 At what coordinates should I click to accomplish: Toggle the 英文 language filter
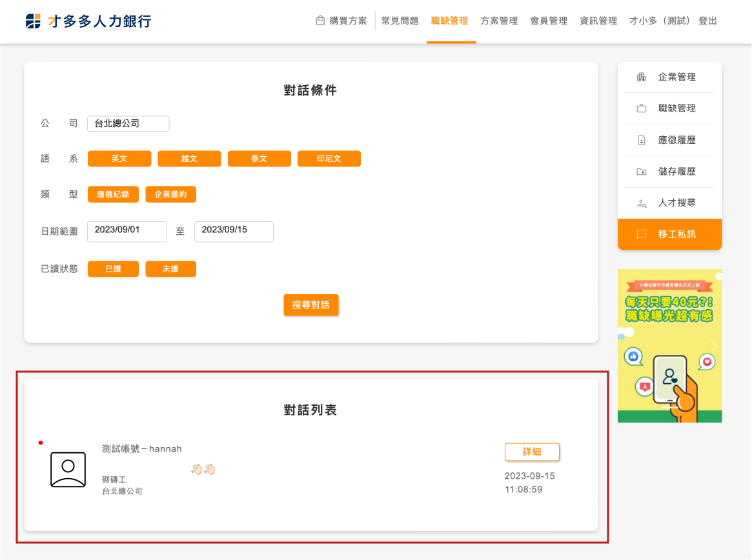119,159
